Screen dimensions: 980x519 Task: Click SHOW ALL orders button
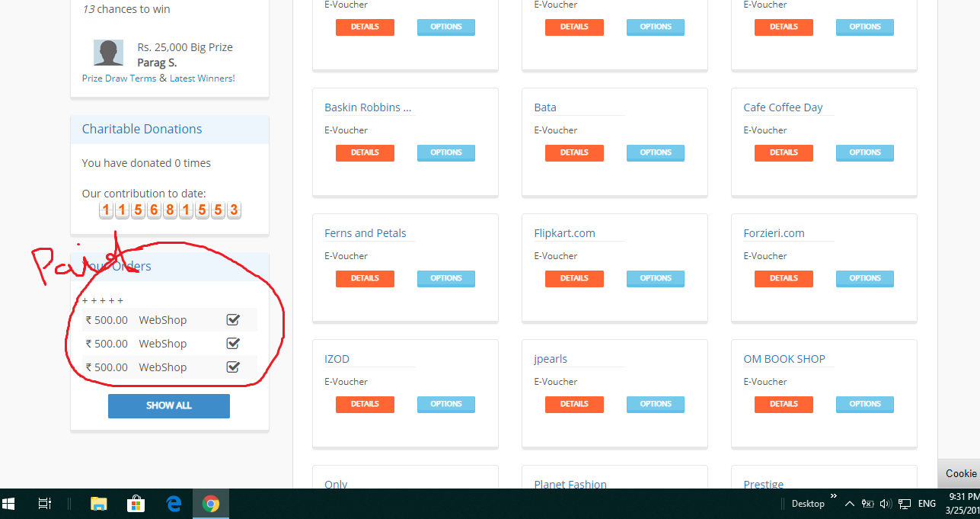(169, 406)
